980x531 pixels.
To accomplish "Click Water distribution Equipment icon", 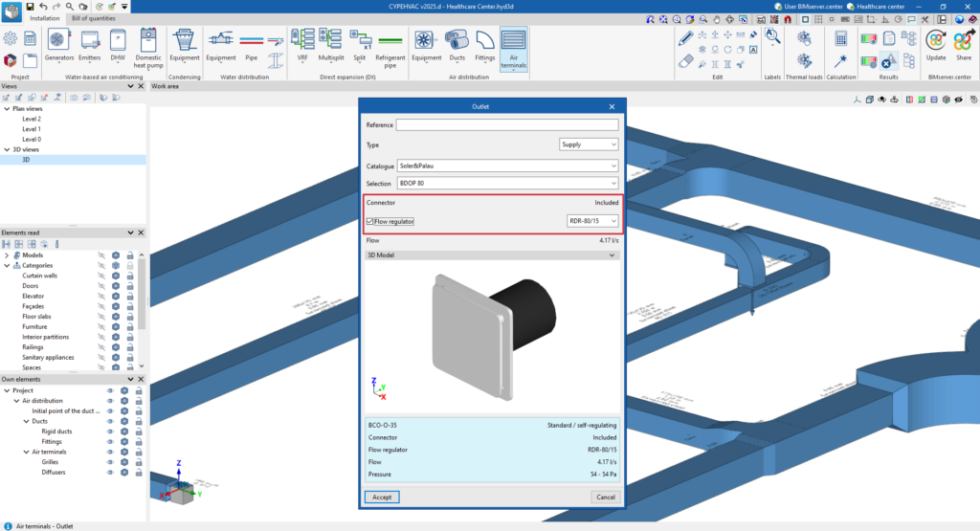I will (221, 45).
